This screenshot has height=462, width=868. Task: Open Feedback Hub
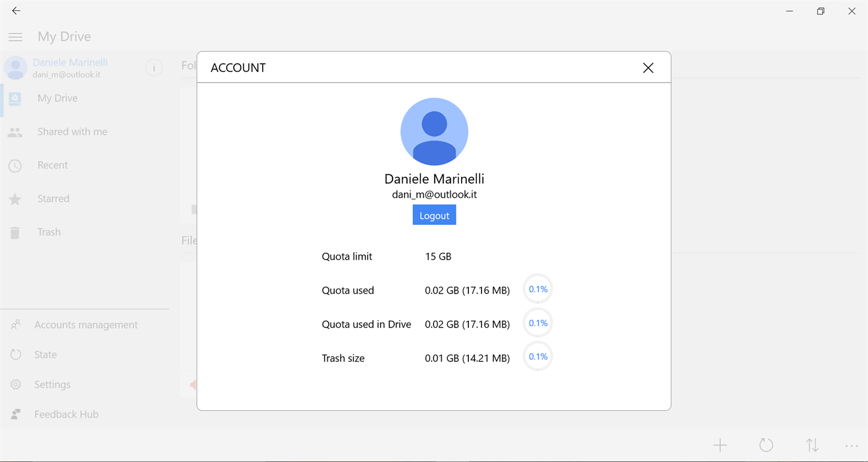pyautogui.click(x=84, y=414)
